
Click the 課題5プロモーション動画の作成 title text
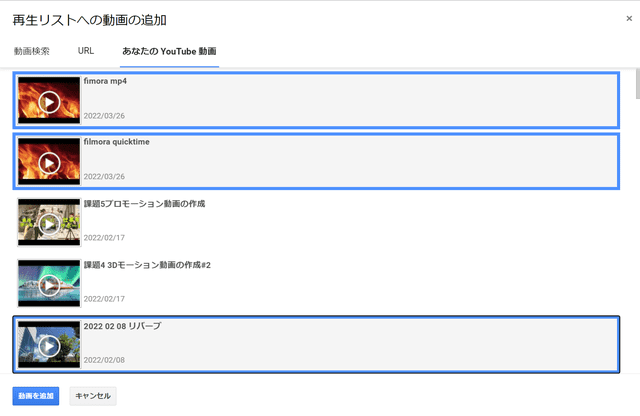pyautogui.click(x=144, y=204)
